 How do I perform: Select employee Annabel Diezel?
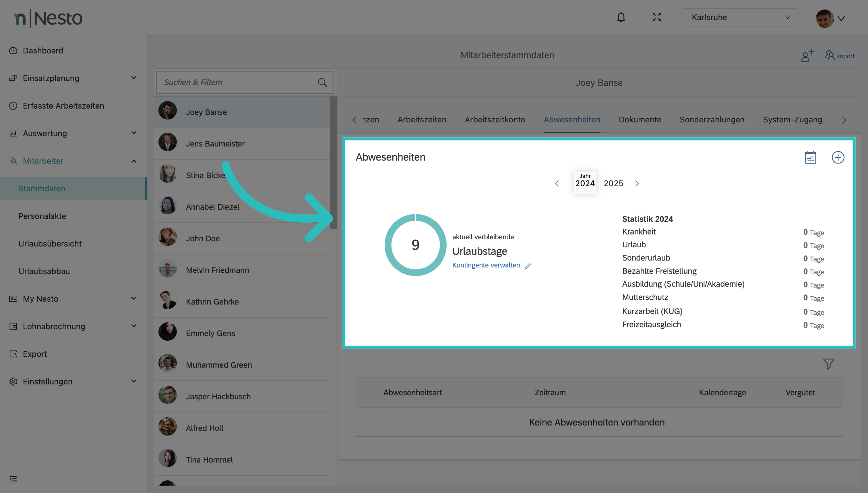(212, 207)
